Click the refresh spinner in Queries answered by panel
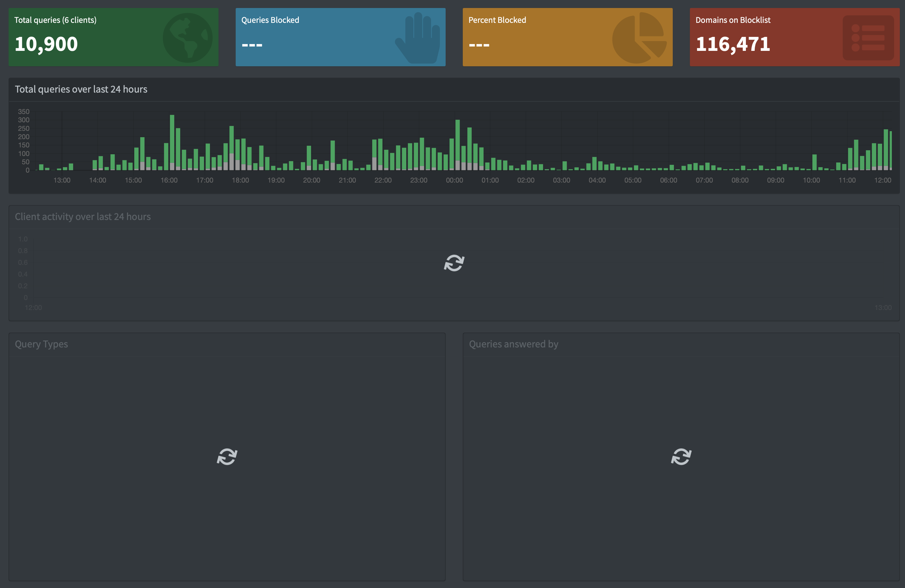Screen dimensions: 905x588 tap(681, 456)
